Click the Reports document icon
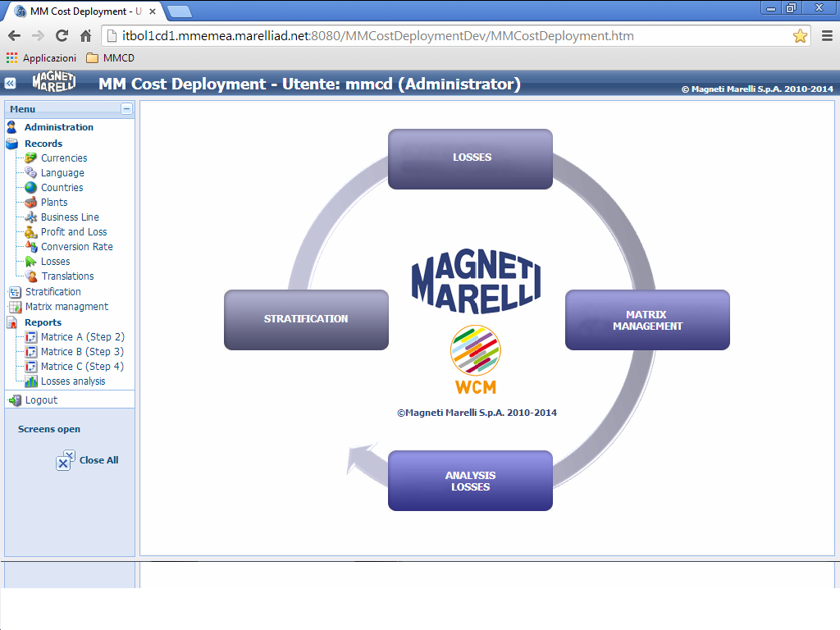 pyautogui.click(x=11, y=322)
